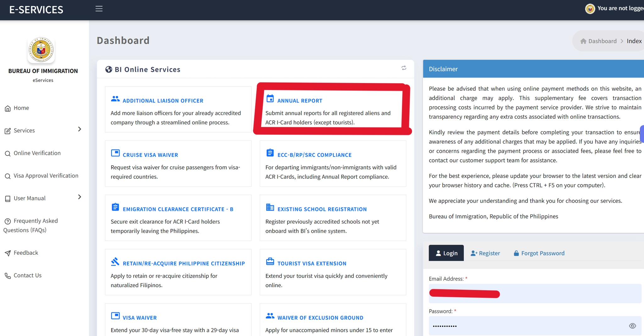Click the Emigration Clearance Certificate clipboard icon

tap(115, 207)
